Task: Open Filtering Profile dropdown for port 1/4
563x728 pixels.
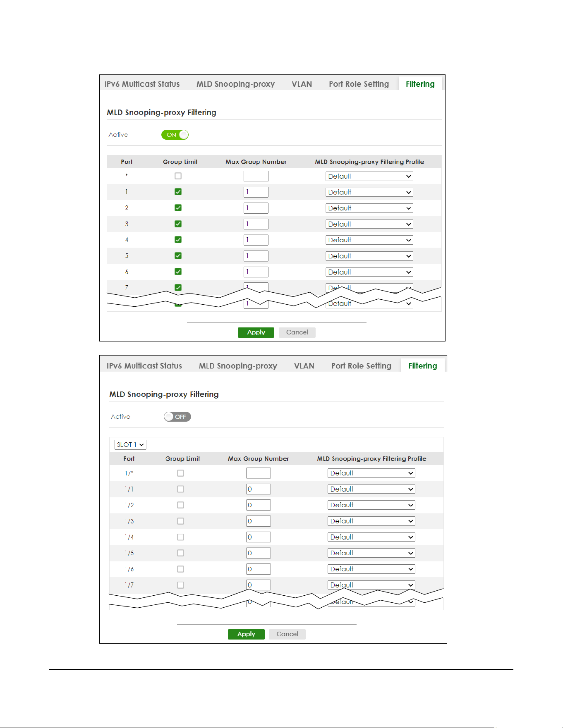Action: [x=371, y=537]
